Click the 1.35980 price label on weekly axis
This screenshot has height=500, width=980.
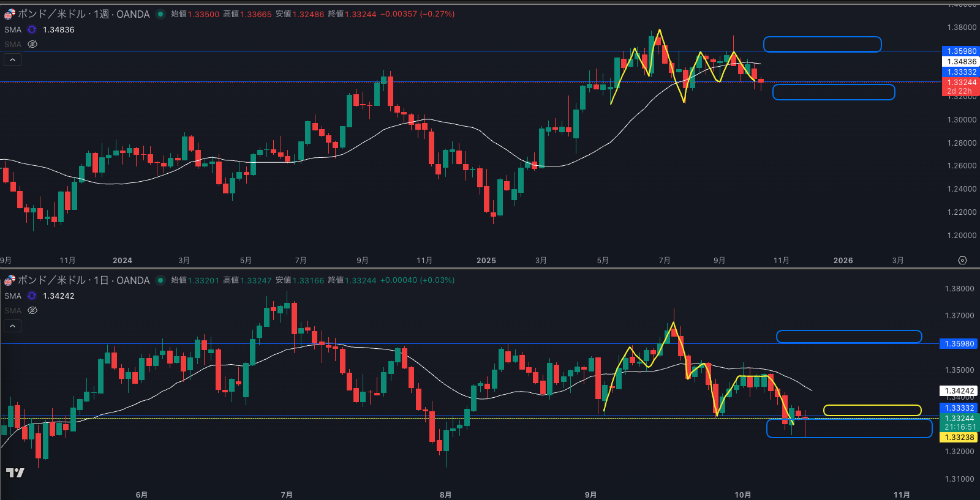[961, 51]
